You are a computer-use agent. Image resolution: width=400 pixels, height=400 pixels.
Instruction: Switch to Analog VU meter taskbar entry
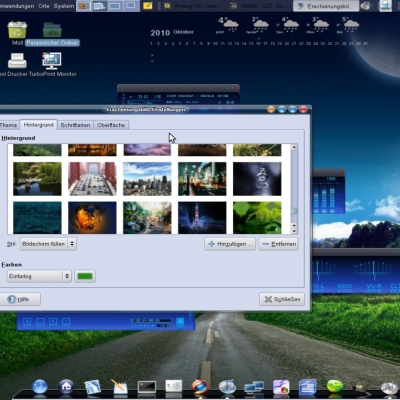tap(192, 6)
